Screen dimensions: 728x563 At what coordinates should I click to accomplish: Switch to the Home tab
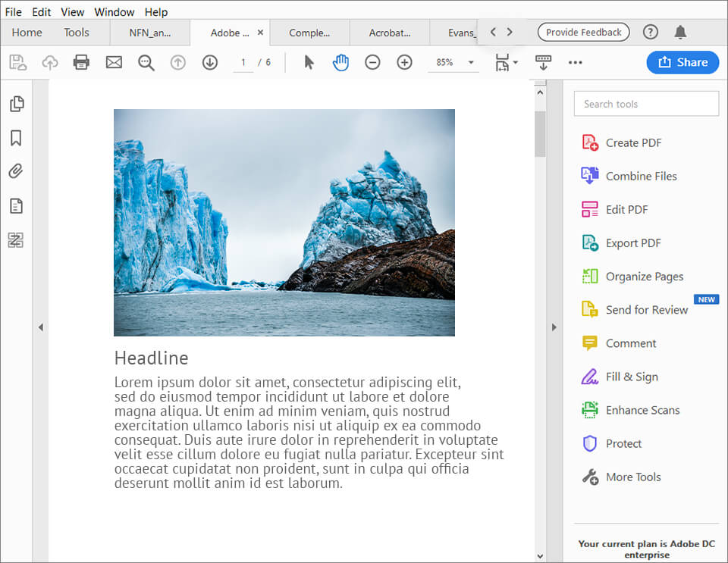[x=27, y=33]
